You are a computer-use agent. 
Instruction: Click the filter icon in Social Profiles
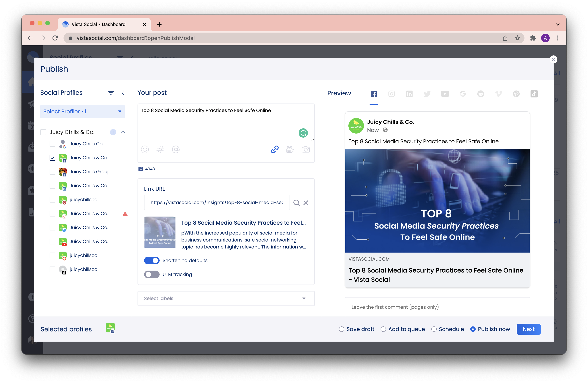pos(111,93)
